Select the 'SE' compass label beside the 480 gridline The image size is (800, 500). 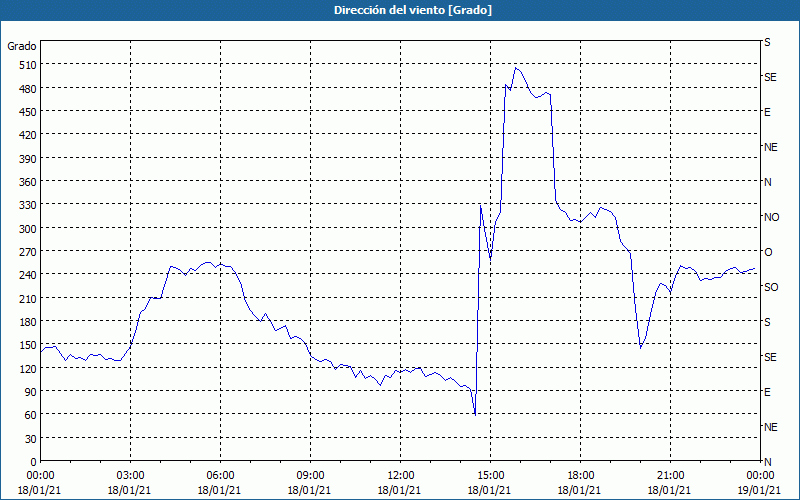click(x=770, y=77)
